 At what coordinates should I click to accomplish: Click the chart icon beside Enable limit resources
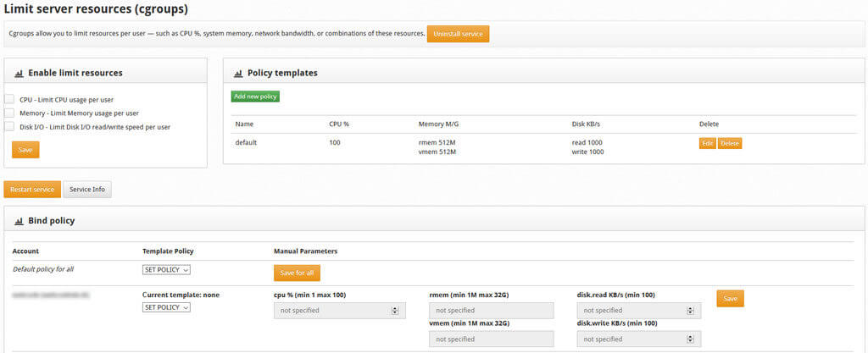pos(19,74)
